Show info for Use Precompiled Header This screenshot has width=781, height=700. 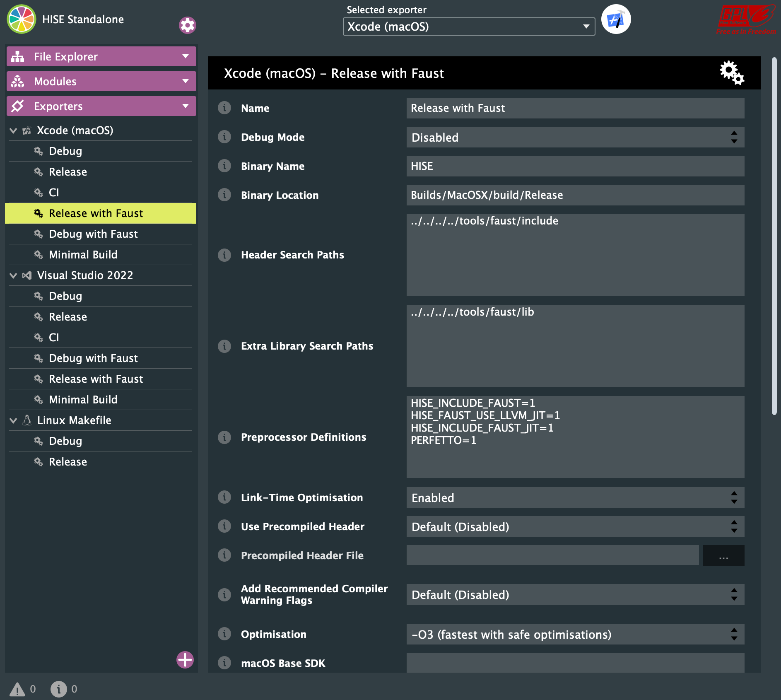click(x=224, y=526)
